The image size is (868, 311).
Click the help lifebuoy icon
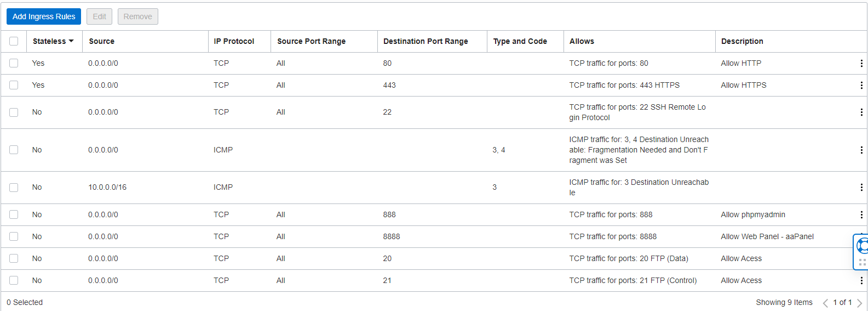(863, 246)
